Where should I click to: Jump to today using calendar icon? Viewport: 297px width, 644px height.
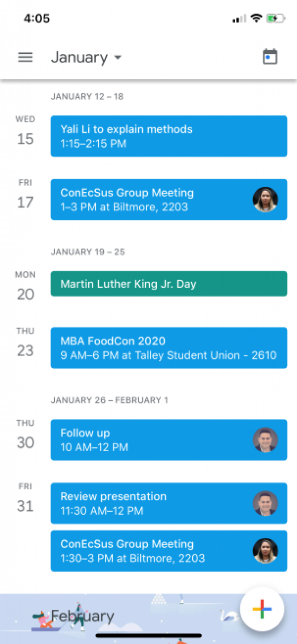click(270, 57)
